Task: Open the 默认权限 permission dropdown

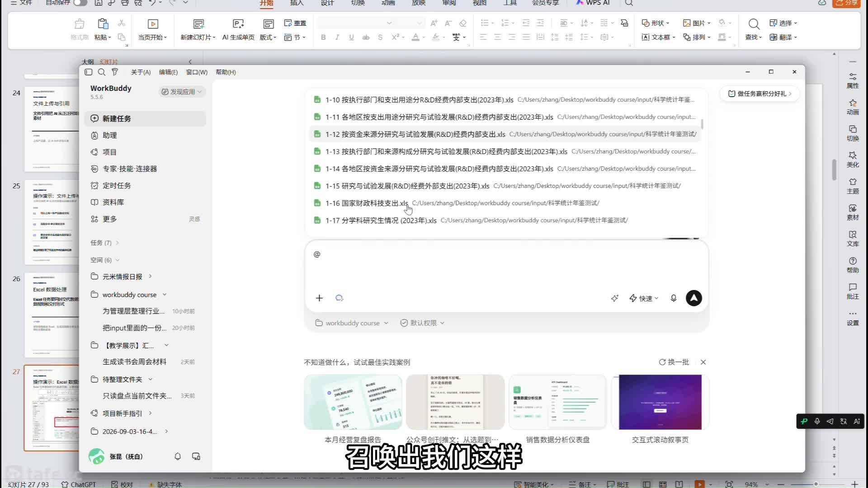Action: tap(422, 323)
